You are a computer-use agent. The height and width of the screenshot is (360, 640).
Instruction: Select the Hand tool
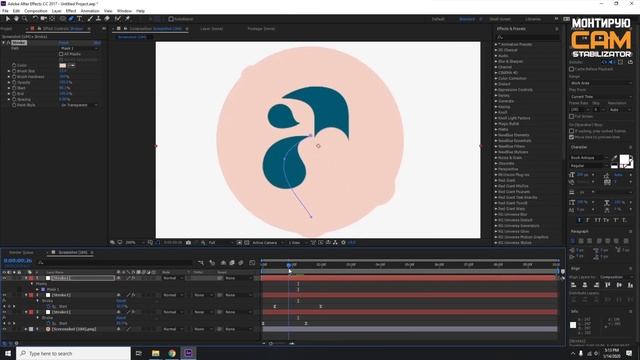point(16,19)
